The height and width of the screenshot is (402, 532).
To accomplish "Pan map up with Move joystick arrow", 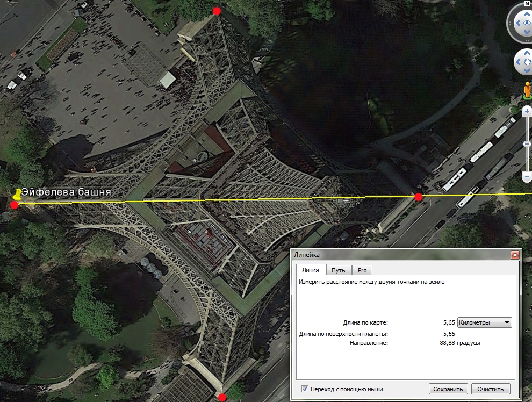I will [x=527, y=53].
